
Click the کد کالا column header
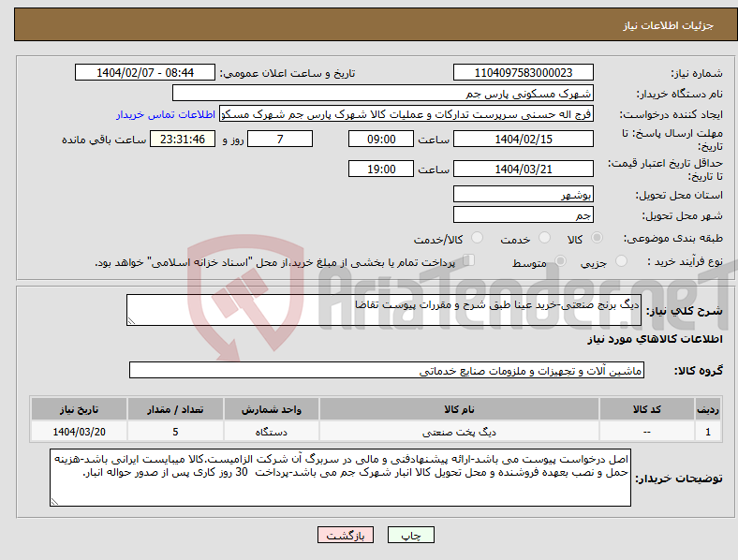[647, 409]
